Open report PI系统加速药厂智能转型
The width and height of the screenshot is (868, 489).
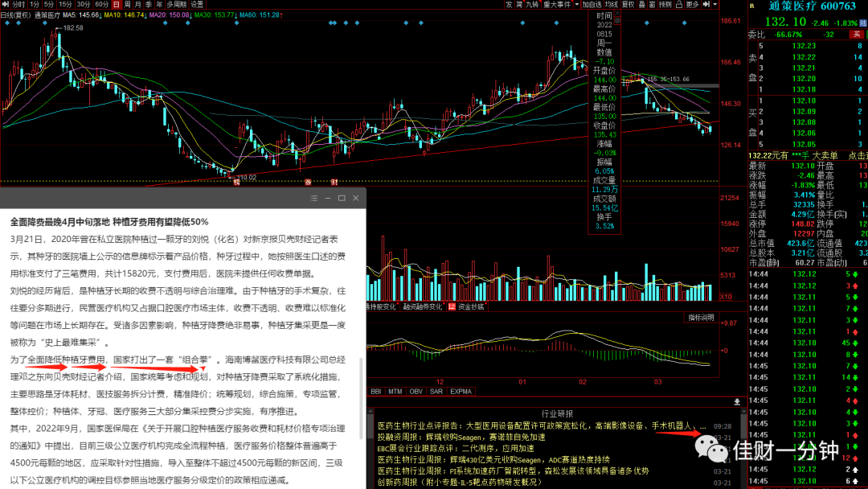[x=513, y=471]
